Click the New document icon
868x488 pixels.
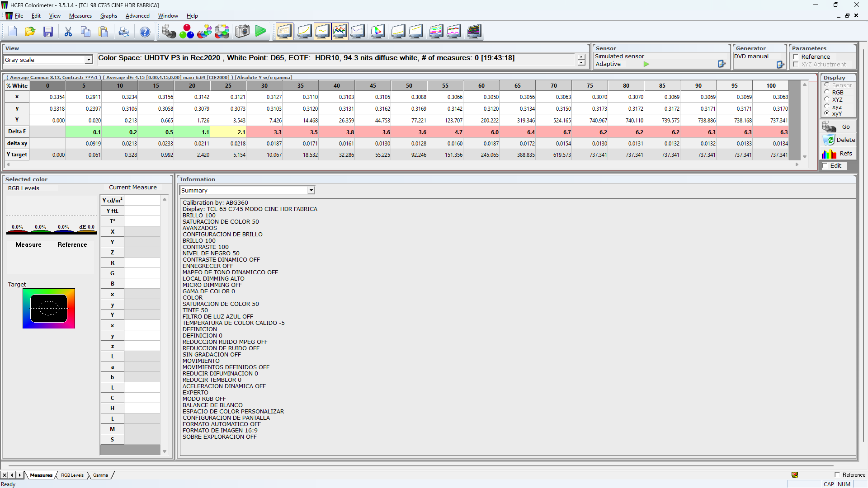point(13,32)
